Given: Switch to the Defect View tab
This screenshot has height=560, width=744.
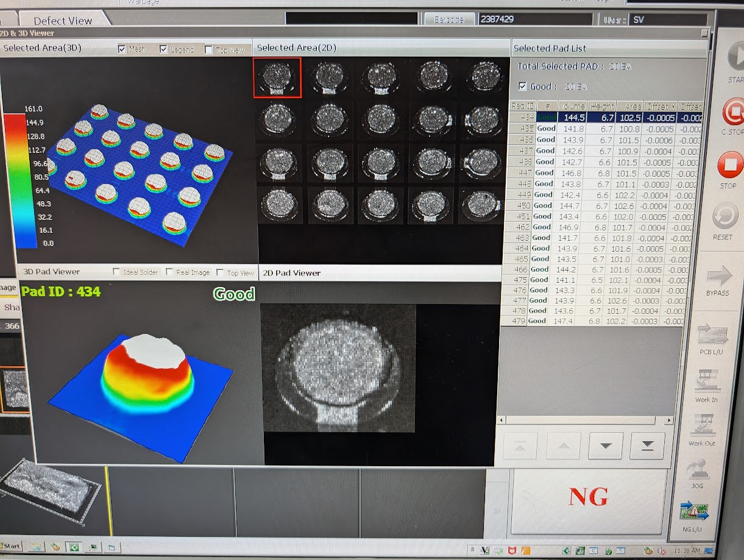Looking at the screenshot, I should [x=62, y=21].
